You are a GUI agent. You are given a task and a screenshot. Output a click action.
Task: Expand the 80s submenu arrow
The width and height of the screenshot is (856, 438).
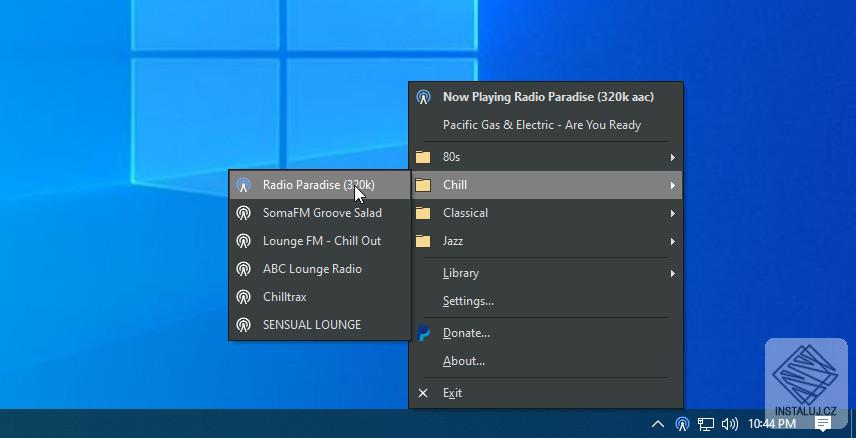coord(672,157)
